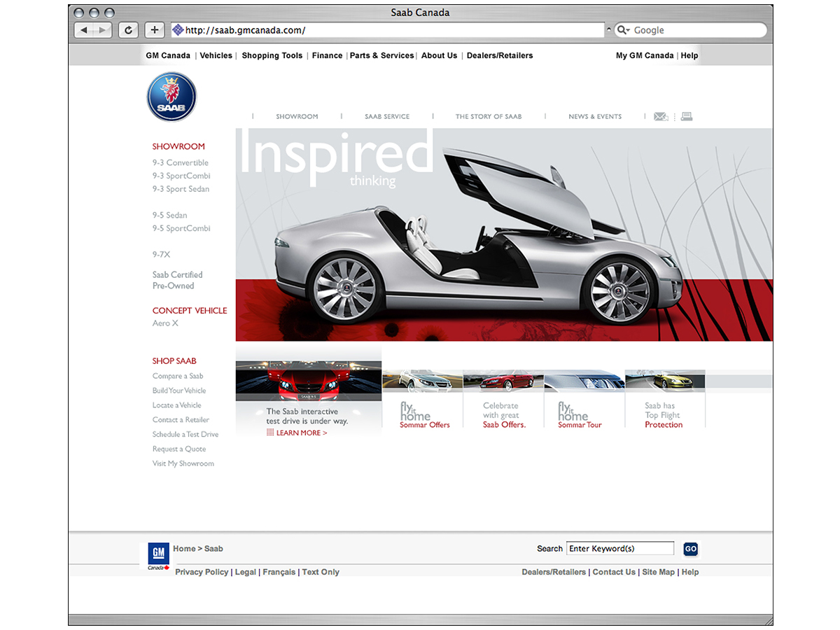Image resolution: width=840 pixels, height=630 pixels.
Task: Open the Shopping Tools menu item
Action: [x=272, y=56]
